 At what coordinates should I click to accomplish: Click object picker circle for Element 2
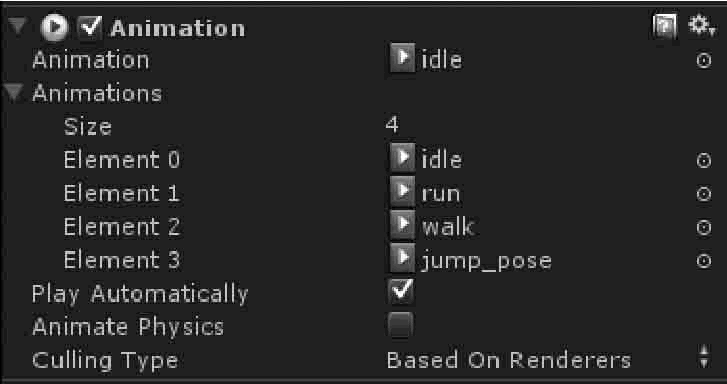(x=704, y=227)
